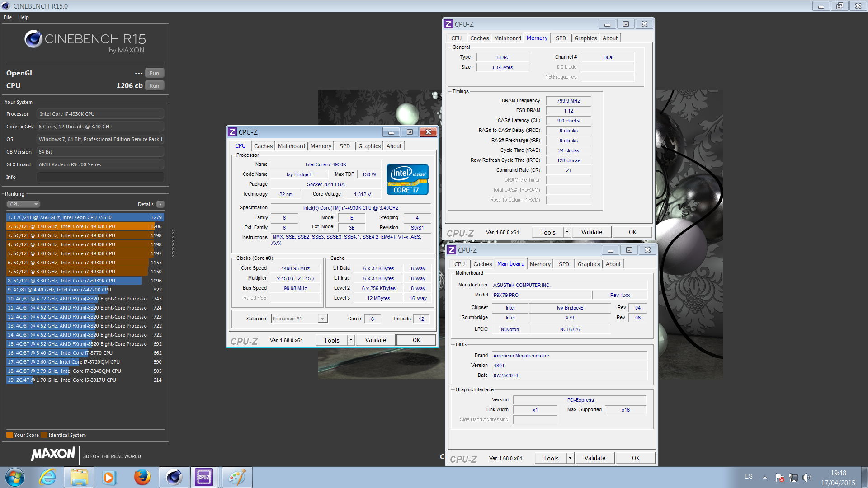Click OK in the Memory window
868x488 pixels.
click(632, 232)
